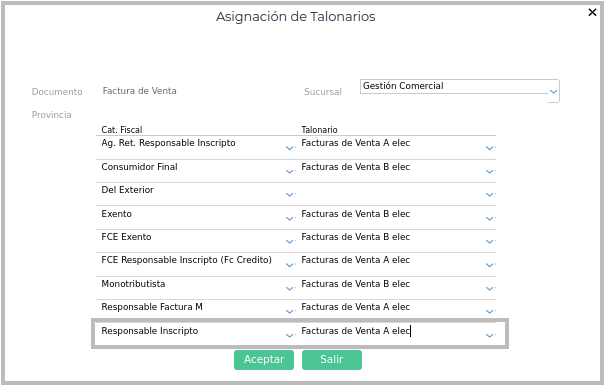The width and height of the screenshot is (604, 387).
Task: Expand Cat. Fiscal dropdown for FCE Responsable Inscripto (Fc Credito)
Action: (290, 265)
